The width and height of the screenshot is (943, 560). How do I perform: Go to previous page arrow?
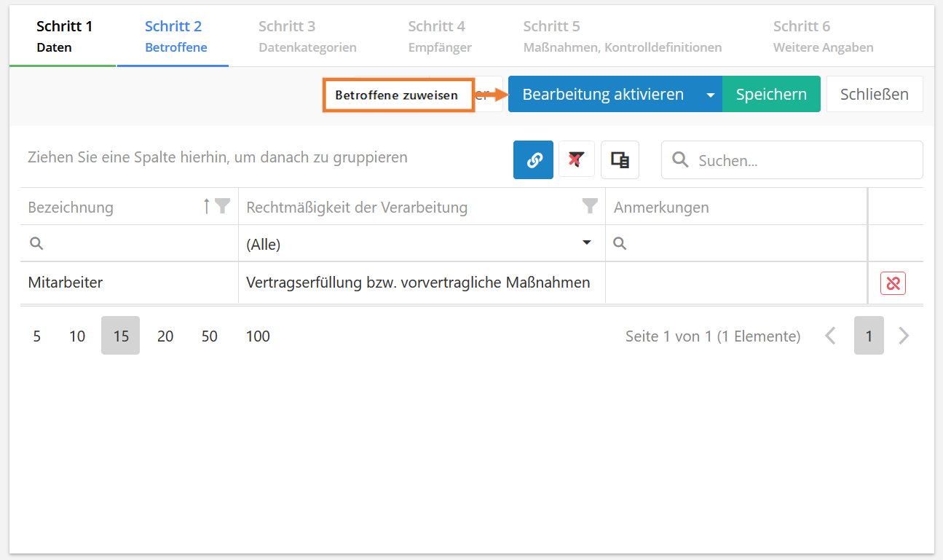[x=830, y=336]
